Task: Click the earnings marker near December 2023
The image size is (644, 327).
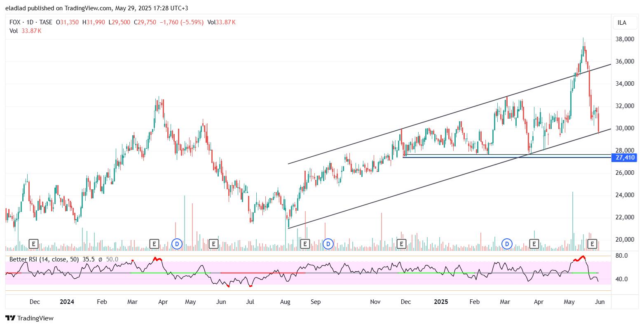Action: tap(33, 244)
